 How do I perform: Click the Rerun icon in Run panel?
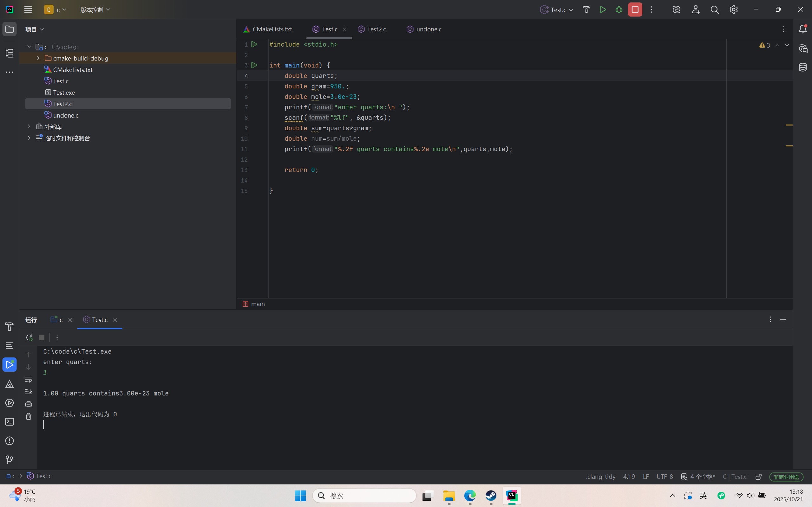[29, 337]
